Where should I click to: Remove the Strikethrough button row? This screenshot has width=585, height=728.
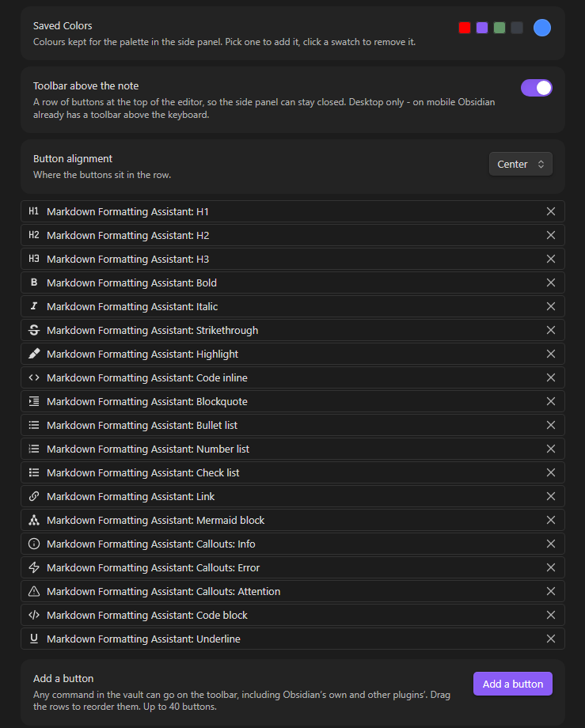tap(551, 330)
